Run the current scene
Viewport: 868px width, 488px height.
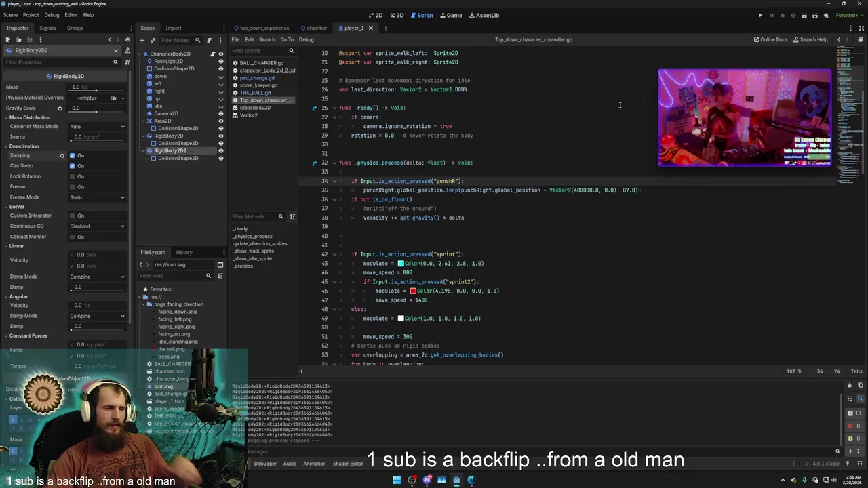click(804, 15)
